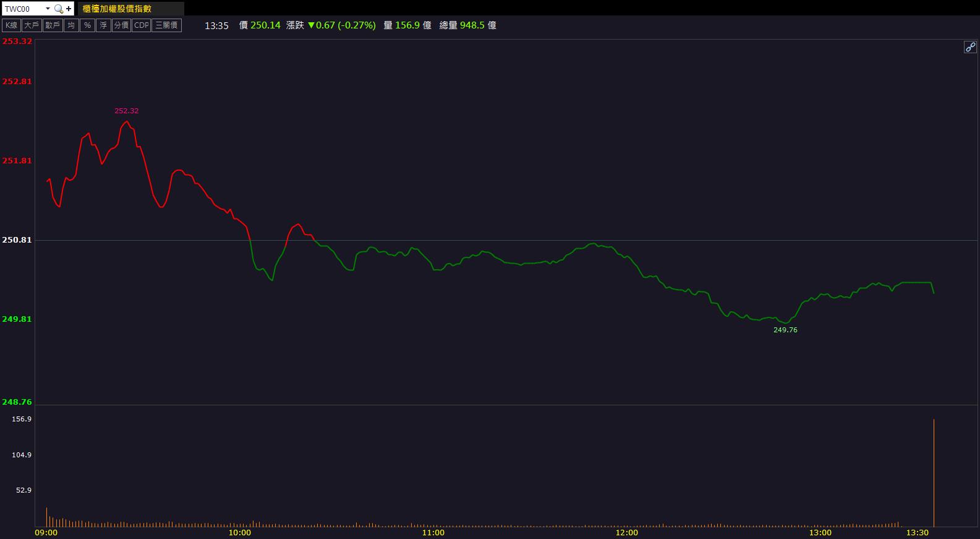Toggle the % percentage button

tap(87, 25)
